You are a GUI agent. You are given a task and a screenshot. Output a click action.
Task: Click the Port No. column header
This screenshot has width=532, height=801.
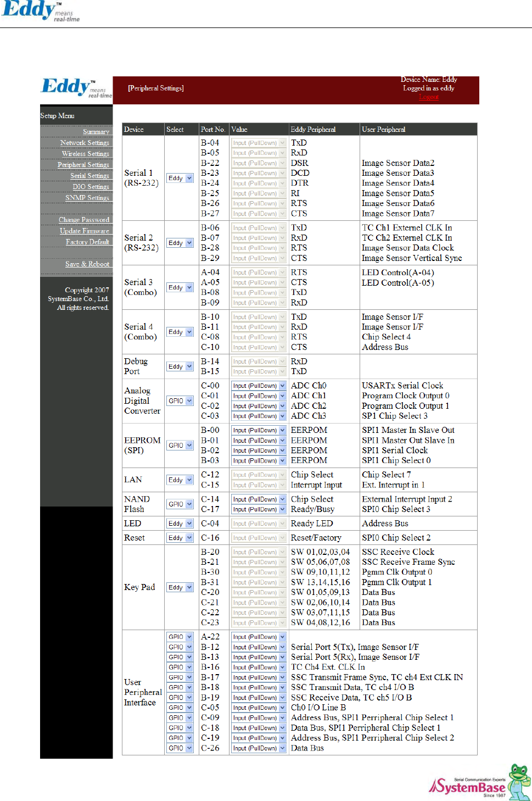213,130
